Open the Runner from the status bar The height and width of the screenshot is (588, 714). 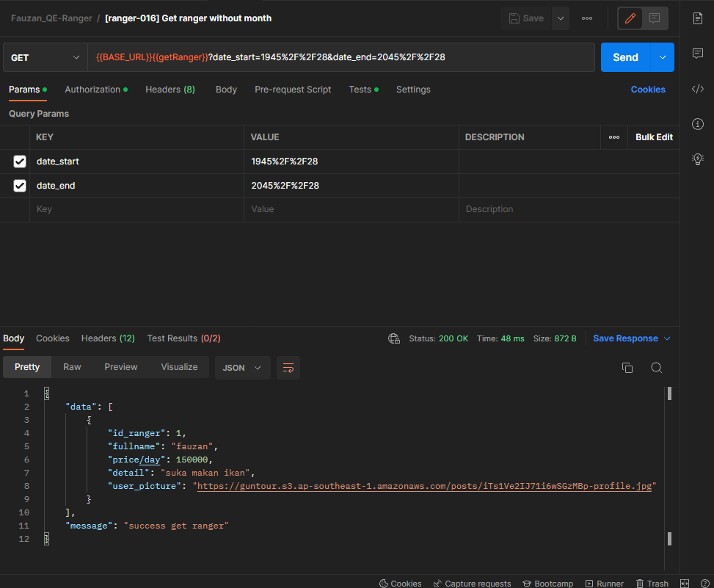[605, 583]
